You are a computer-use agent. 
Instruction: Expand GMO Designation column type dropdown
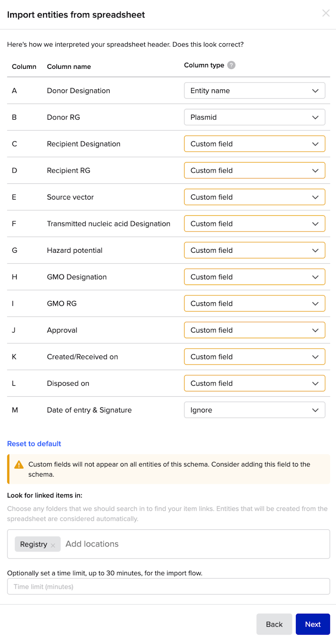click(x=254, y=277)
